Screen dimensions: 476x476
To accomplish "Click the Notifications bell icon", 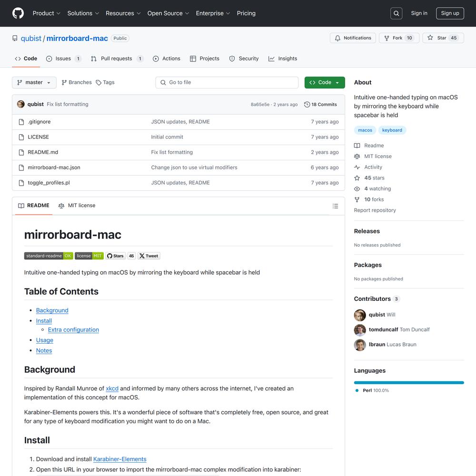I will pyautogui.click(x=337, y=38).
